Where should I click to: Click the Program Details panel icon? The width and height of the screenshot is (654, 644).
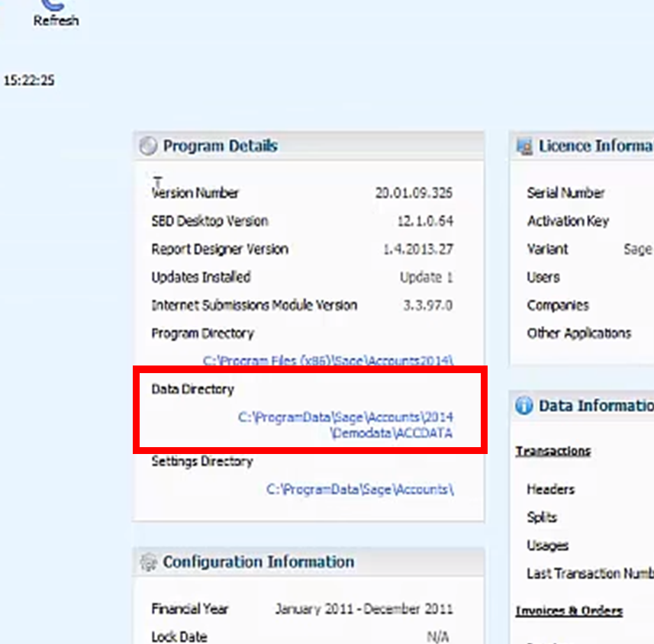pos(149,146)
